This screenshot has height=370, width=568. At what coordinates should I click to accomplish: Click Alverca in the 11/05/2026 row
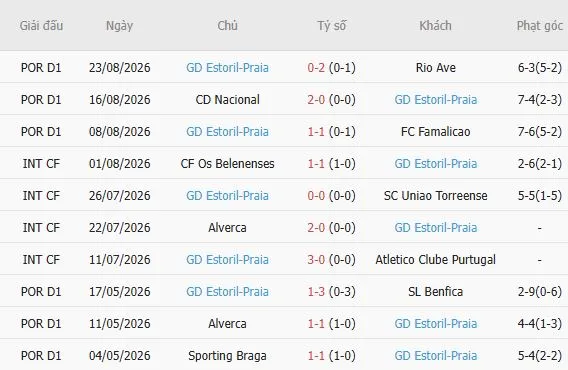[227, 324]
